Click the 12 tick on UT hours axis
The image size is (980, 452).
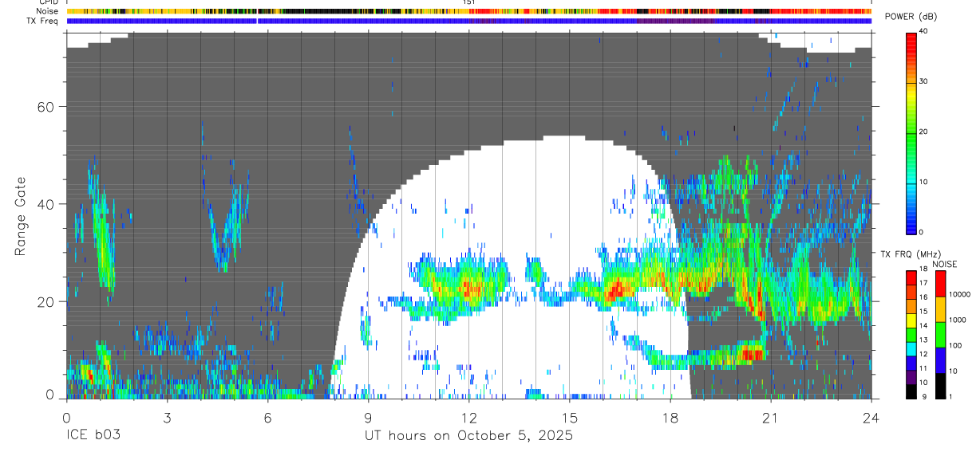469,417
